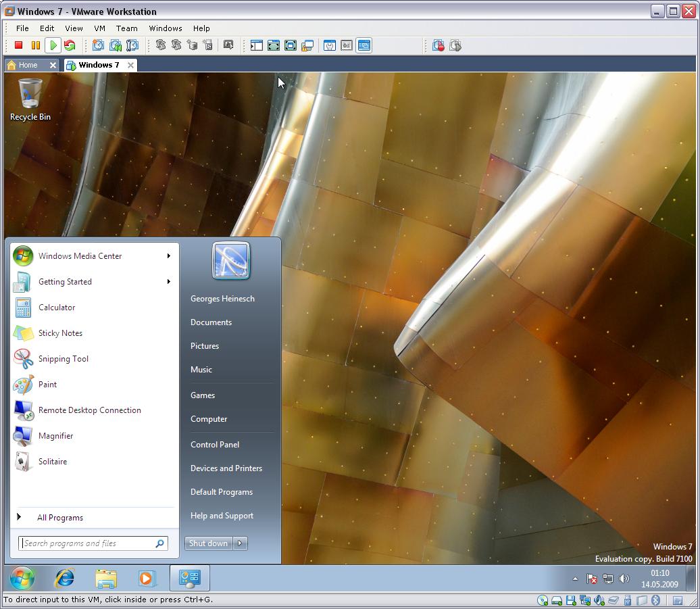Click the taskbar clock showing 01:10
Image resolution: width=700 pixels, height=609 pixels.
(x=660, y=578)
